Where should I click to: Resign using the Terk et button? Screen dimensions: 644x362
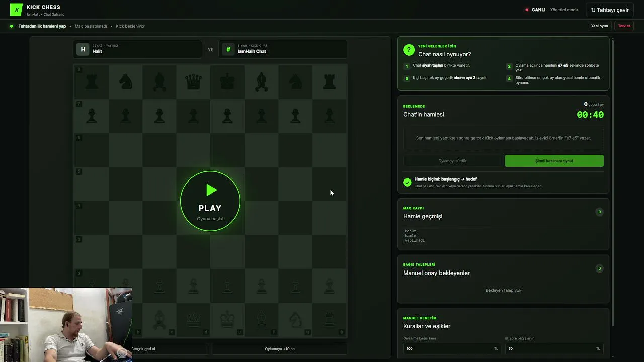click(x=624, y=26)
